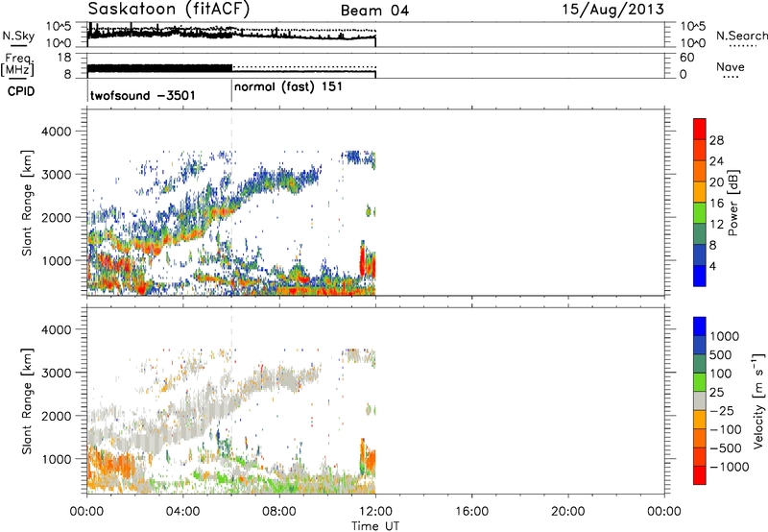
Task: Click 'Slant Range [km]' label of power panel
Action: click(27, 203)
